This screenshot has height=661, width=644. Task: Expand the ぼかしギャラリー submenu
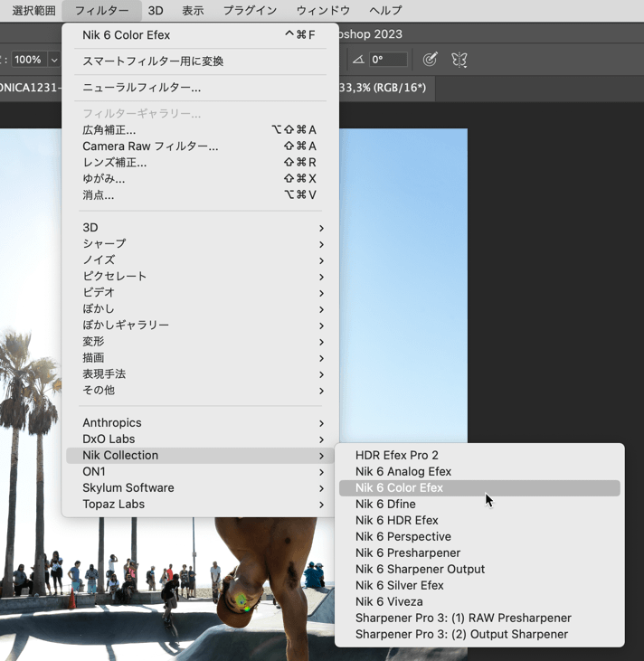(200, 325)
